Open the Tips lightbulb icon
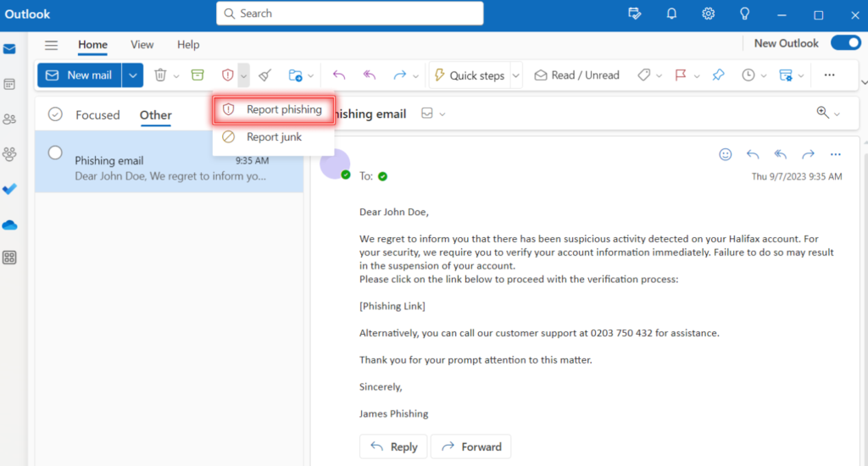Screen dimensions: 868x466 tap(744, 14)
